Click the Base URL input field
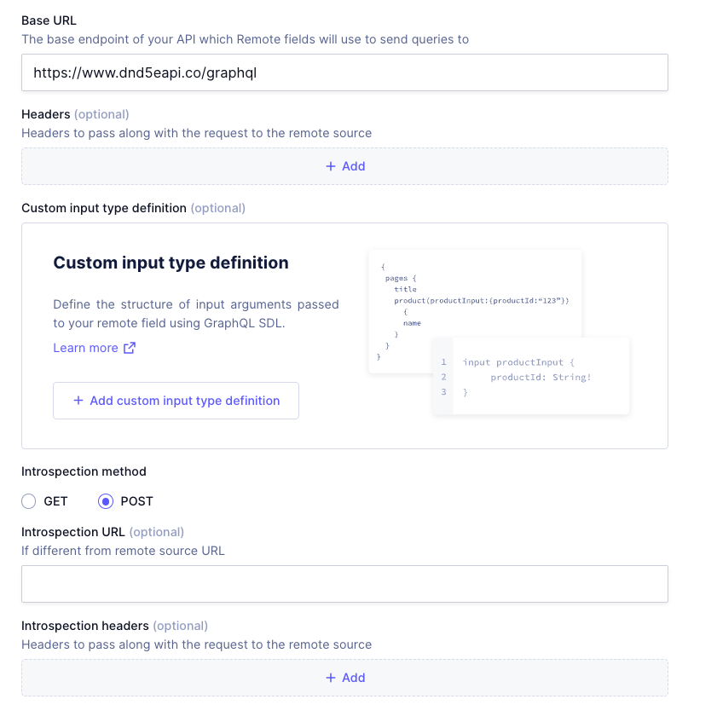Image resolution: width=717 pixels, height=728 pixels. (x=344, y=72)
